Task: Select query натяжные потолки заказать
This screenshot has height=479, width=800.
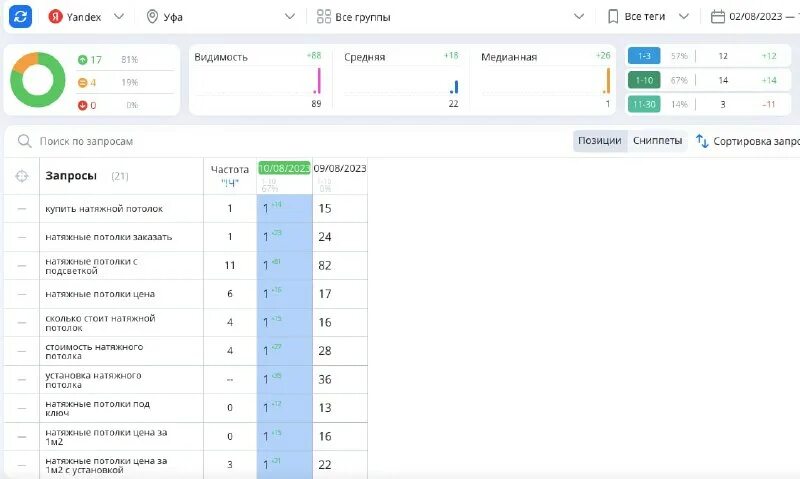Action: (x=109, y=237)
